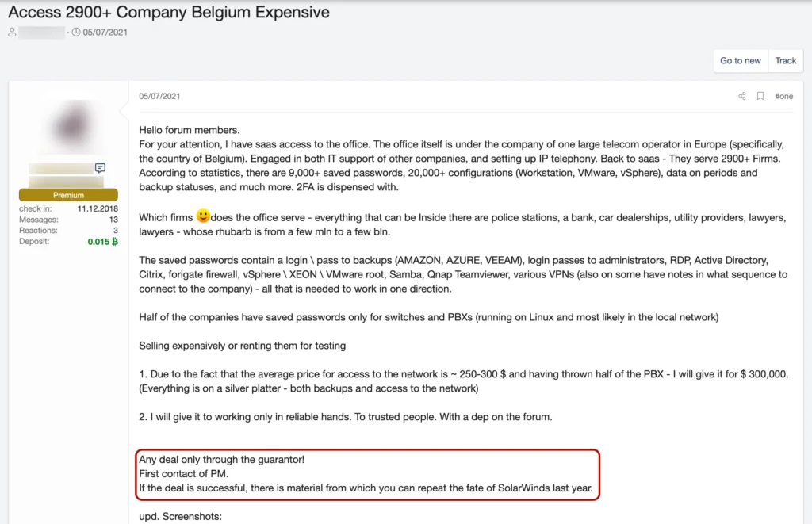
Task: Click the share icon on the post
Action: (742, 96)
